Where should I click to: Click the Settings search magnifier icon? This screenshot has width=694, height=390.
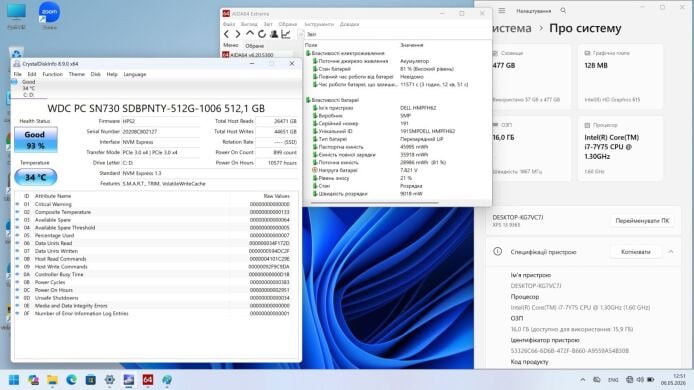563,10
